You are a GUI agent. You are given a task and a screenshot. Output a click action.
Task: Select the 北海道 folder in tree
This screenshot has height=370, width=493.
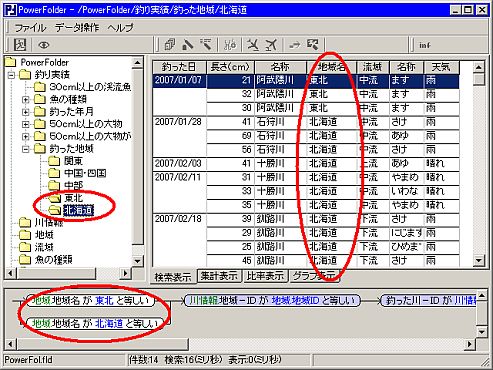click(79, 210)
